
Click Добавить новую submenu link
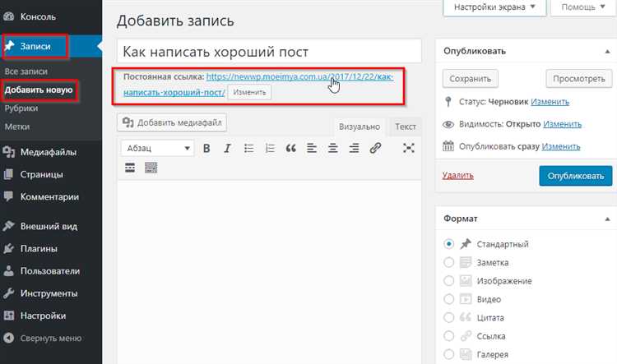[39, 90]
